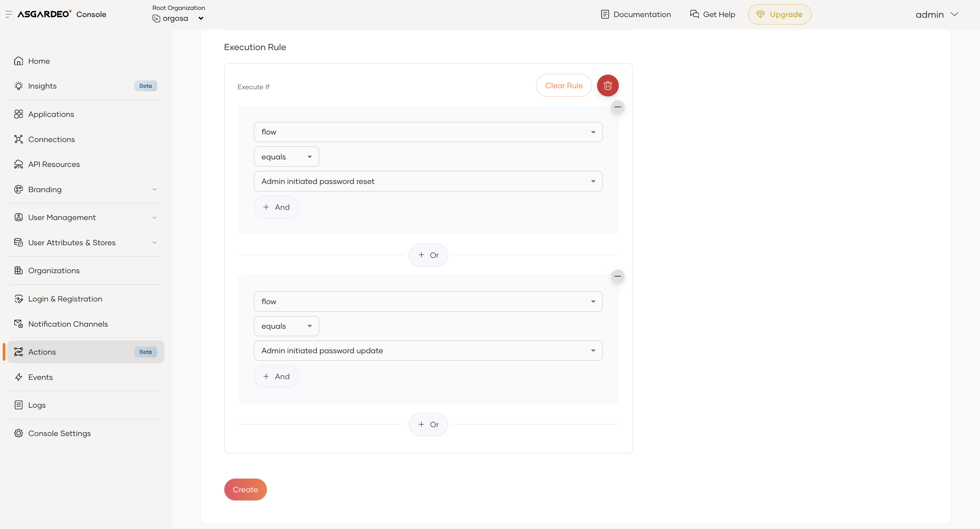Open Login & Registration page
Viewport: 980px width, 529px height.
click(x=65, y=299)
